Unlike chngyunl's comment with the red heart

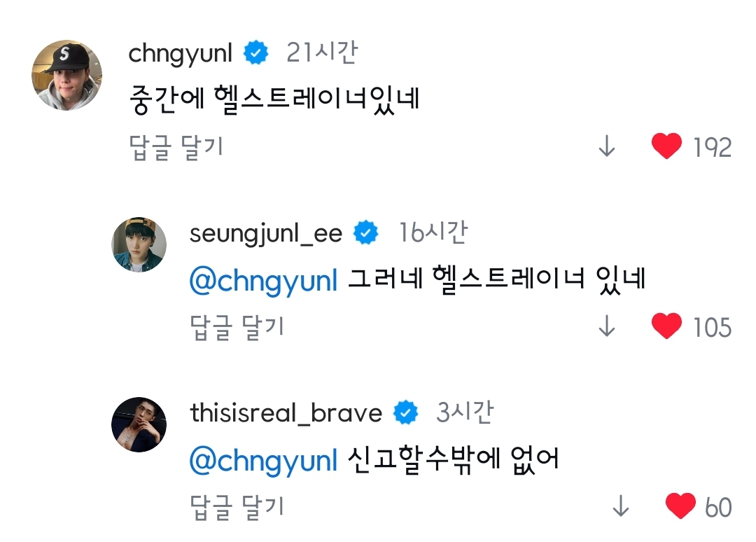click(x=666, y=146)
